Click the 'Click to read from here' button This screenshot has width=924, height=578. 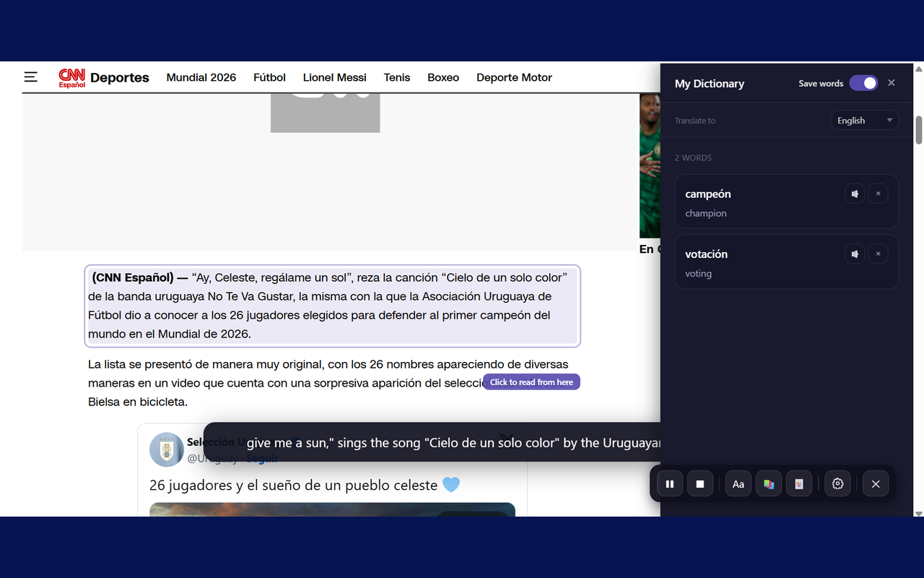[x=531, y=382]
